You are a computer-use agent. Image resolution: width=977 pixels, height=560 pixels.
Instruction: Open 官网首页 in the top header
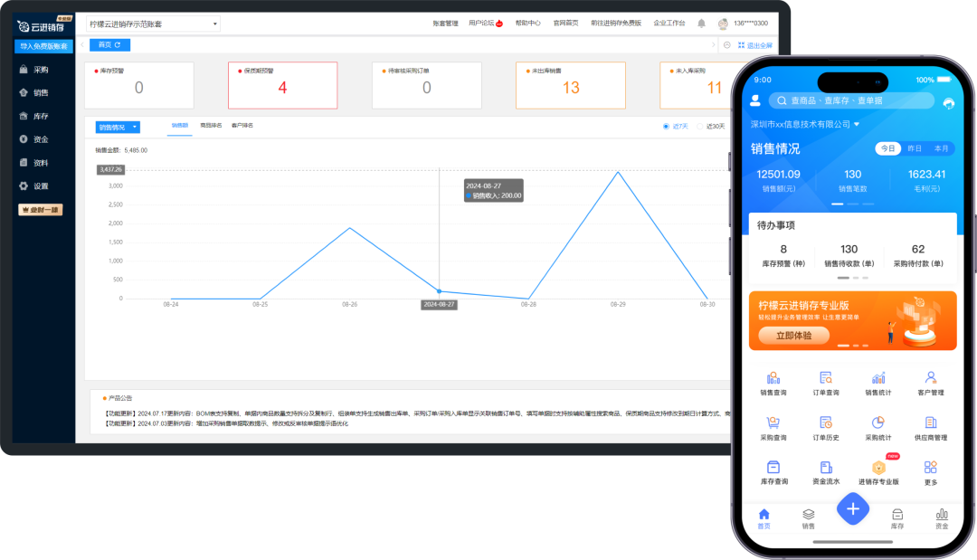[x=565, y=23]
